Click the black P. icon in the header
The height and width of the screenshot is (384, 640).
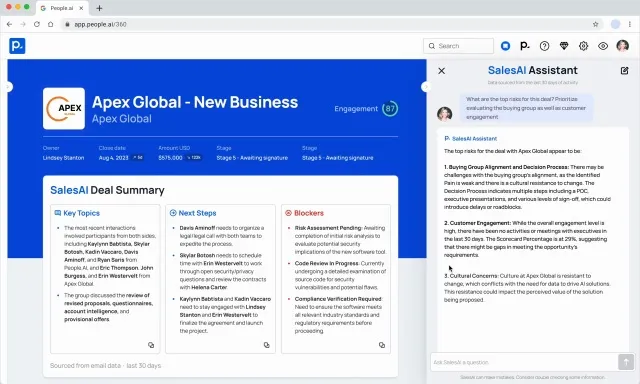[x=524, y=46]
